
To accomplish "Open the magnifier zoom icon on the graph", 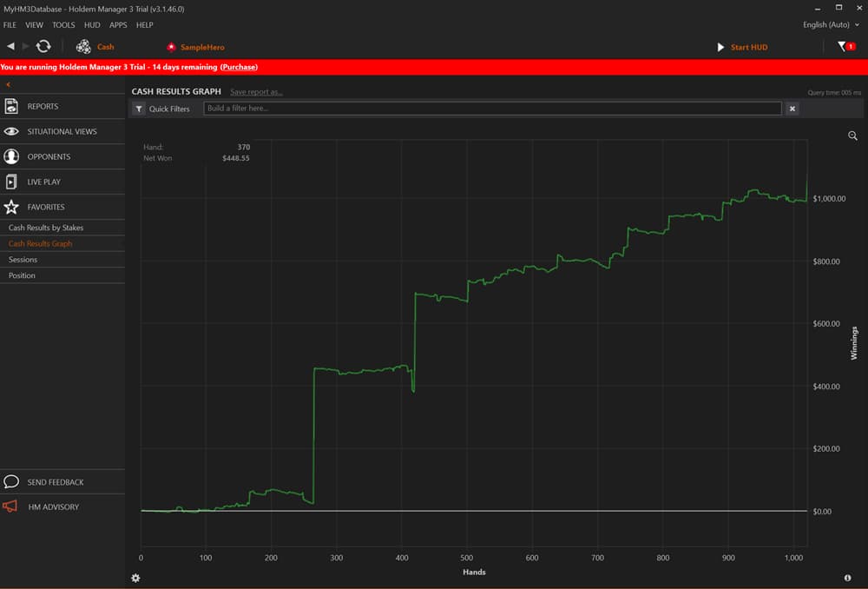I will [852, 136].
